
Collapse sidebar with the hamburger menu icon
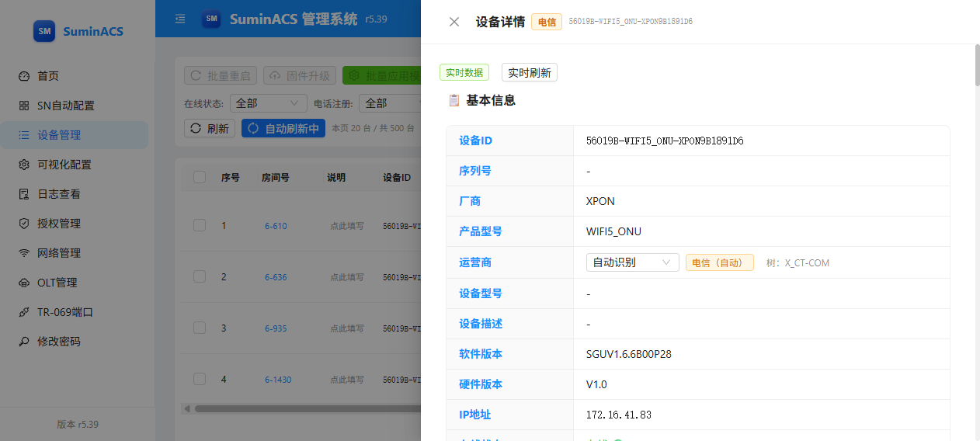coord(180,19)
